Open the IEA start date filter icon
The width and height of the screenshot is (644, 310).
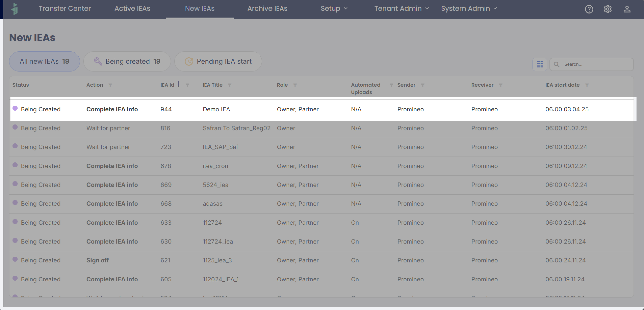pos(587,85)
